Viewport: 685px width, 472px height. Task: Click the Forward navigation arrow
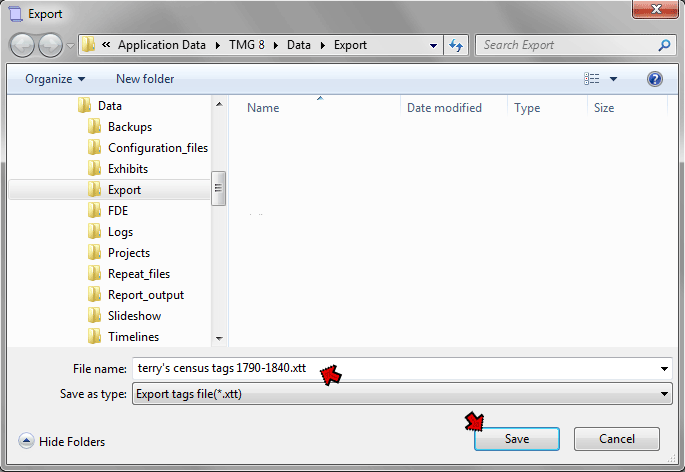click(51, 45)
